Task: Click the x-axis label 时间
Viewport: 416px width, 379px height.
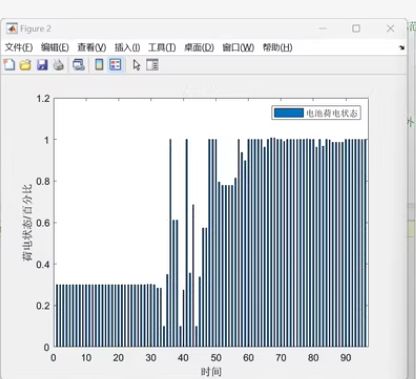Action: click(x=211, y=371)
